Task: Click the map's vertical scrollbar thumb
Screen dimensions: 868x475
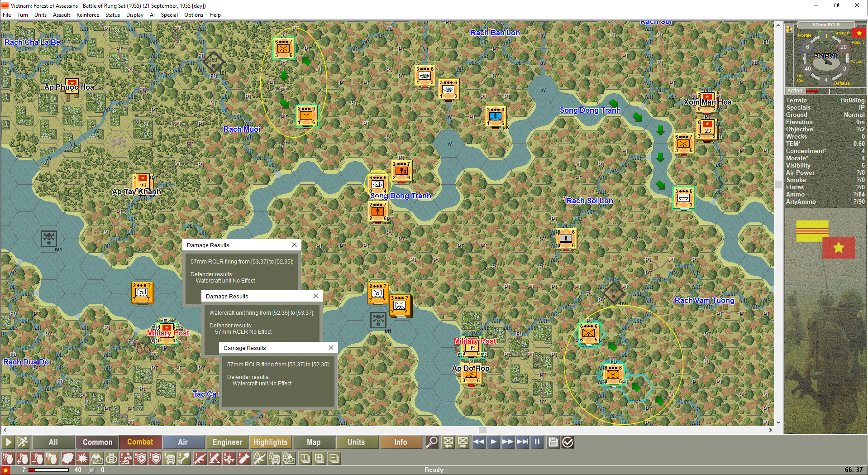Action: click(778, 184)
